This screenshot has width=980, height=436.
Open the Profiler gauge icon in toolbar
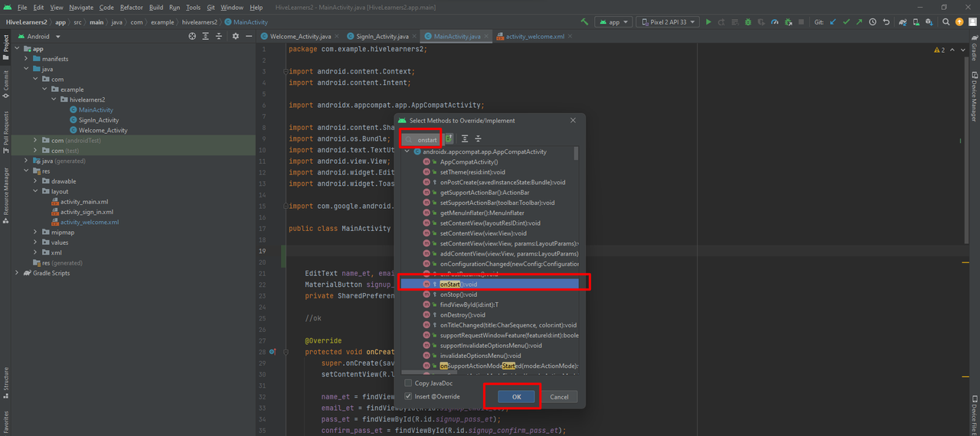[x=775, y=22]
